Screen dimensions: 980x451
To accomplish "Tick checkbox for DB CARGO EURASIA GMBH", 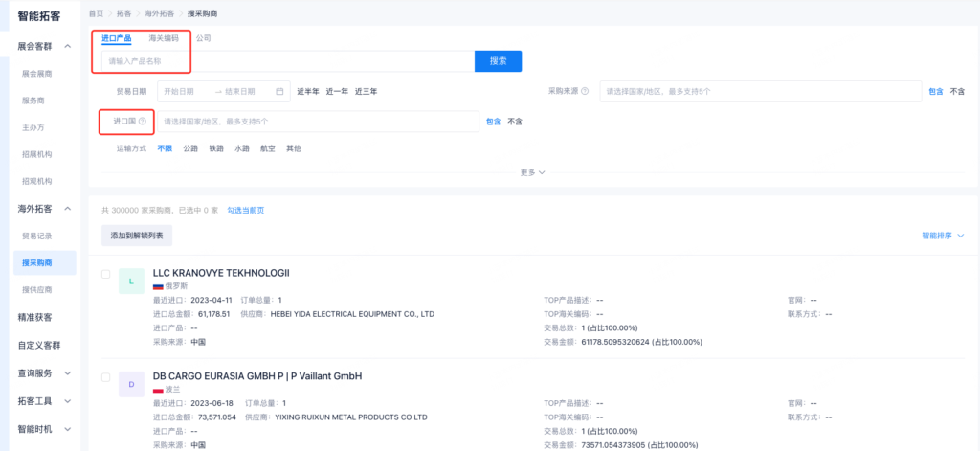I will pyautogui.click(x=106, y=376).
